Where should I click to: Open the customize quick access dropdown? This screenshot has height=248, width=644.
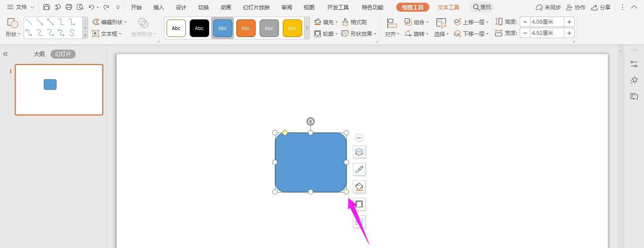click(x=118, y=7)
